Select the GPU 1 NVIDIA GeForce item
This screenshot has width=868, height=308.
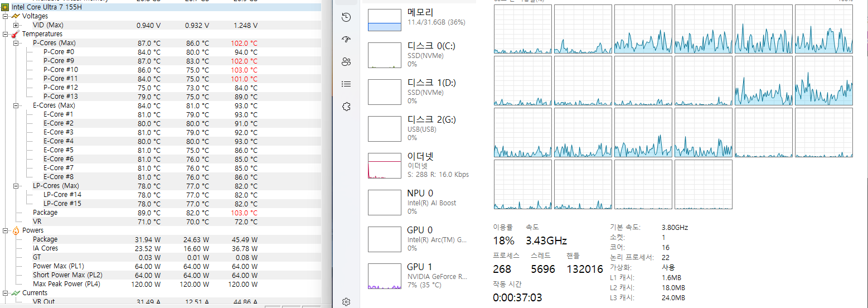(418, 276)
